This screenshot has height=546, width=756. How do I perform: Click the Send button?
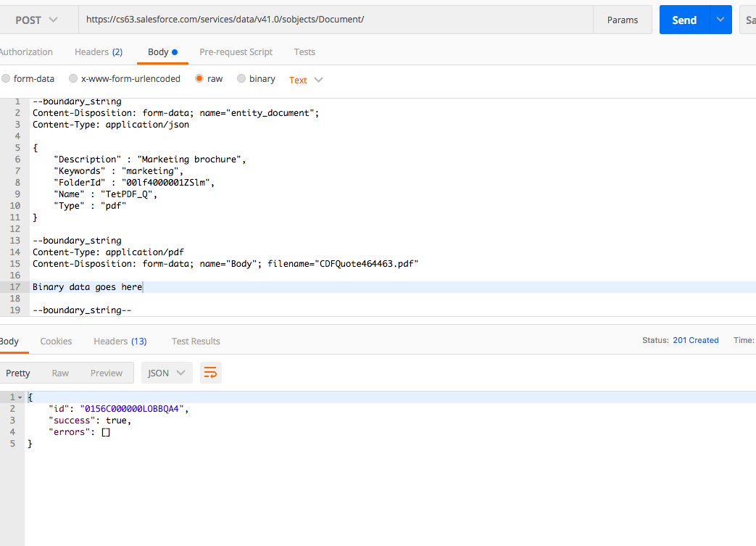684,20
